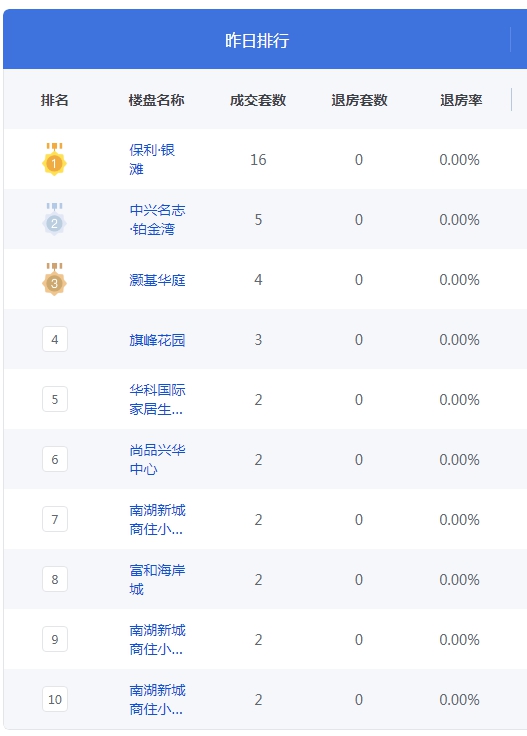Click the silver second-place medal icon
Viewport: 527px width, 736px height.
54,219
